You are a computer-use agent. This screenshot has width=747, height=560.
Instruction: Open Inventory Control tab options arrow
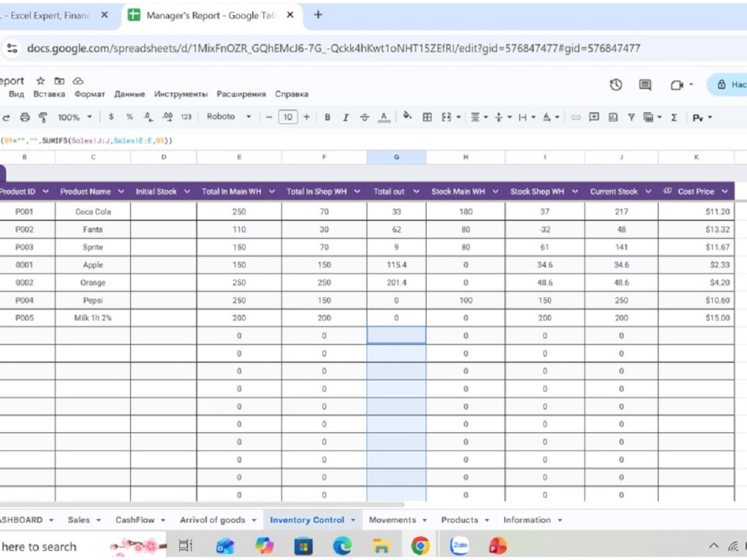[x=353, y=520]
